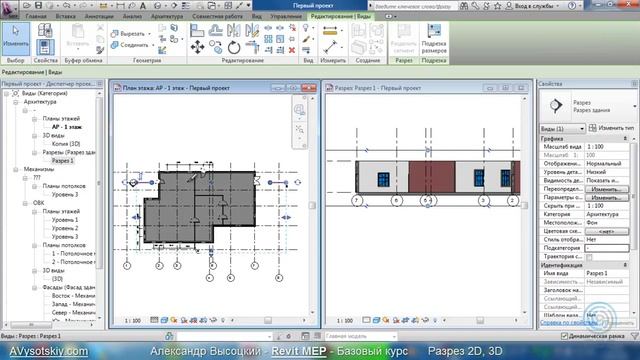Open the Виды (1) filter dropdown
Viewport: 640px width, 360px height.
coord(562,129)
